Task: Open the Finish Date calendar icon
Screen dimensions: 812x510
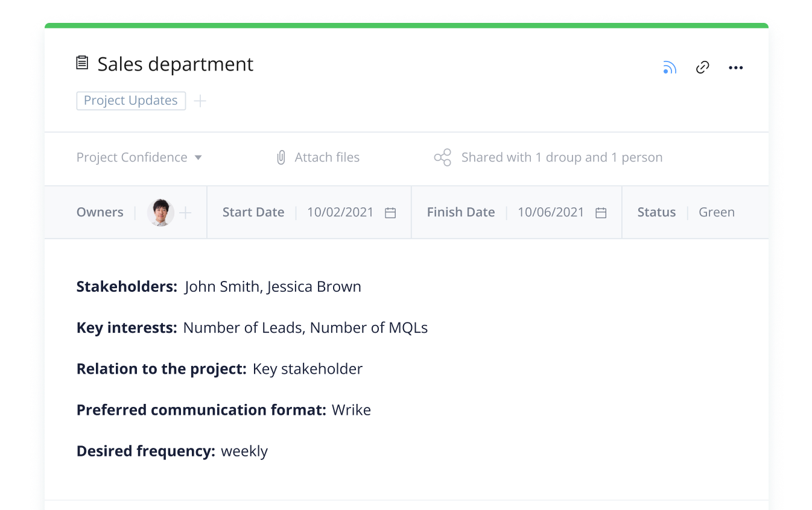Action: [601, 213]
